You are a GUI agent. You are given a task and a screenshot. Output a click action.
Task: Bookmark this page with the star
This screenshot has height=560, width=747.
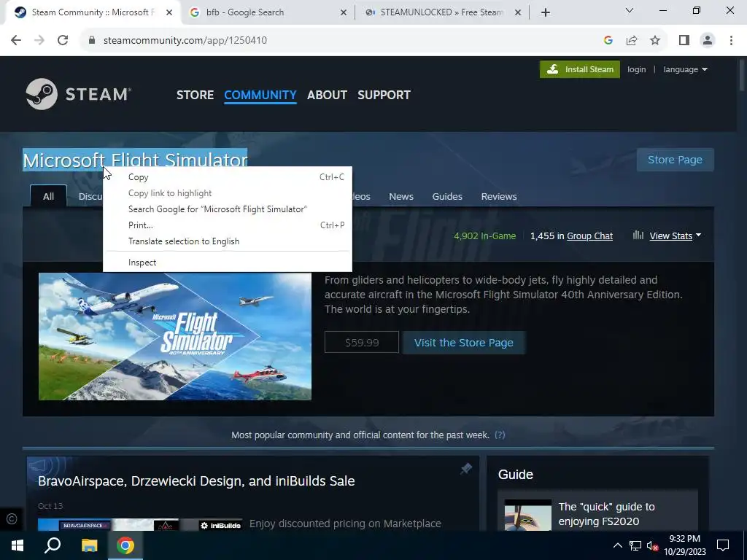pos(655,41)
